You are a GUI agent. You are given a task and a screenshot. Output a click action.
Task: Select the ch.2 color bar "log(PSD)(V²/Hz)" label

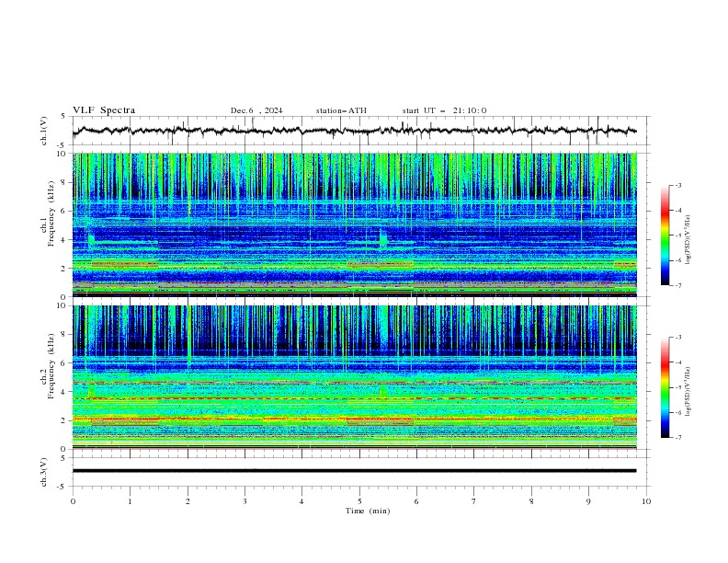(x=688, y=392)
